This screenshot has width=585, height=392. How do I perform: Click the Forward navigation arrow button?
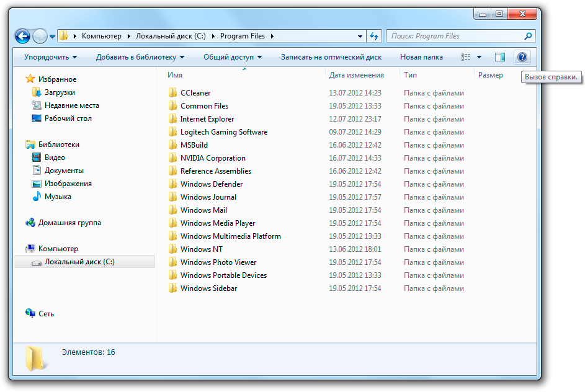coord(40,36)
